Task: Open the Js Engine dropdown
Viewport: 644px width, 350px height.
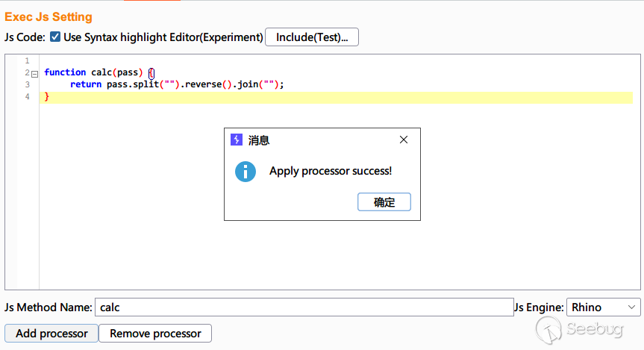Action: (x=603, y=307)
